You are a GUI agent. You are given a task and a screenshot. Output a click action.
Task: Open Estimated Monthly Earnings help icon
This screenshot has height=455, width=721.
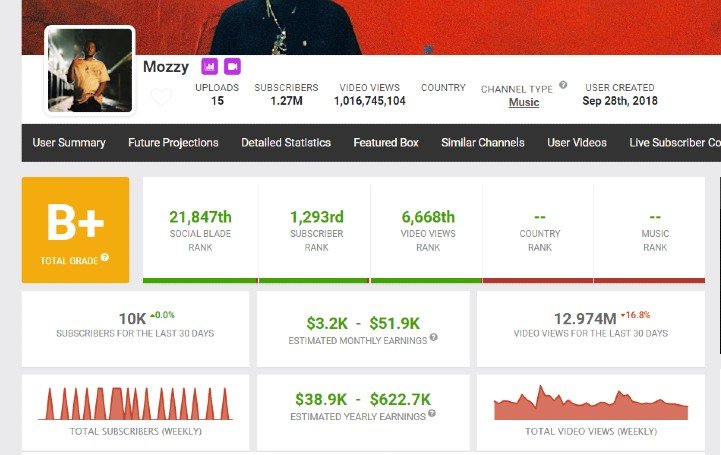434,338
